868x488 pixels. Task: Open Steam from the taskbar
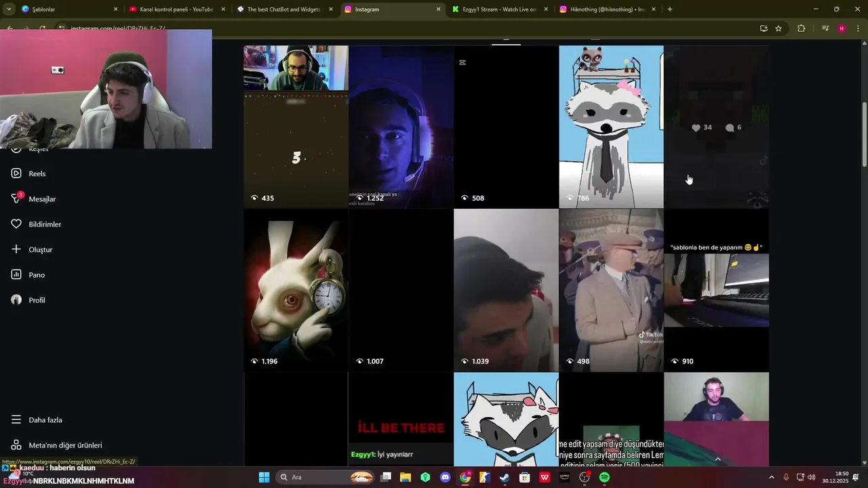point(505,477)
